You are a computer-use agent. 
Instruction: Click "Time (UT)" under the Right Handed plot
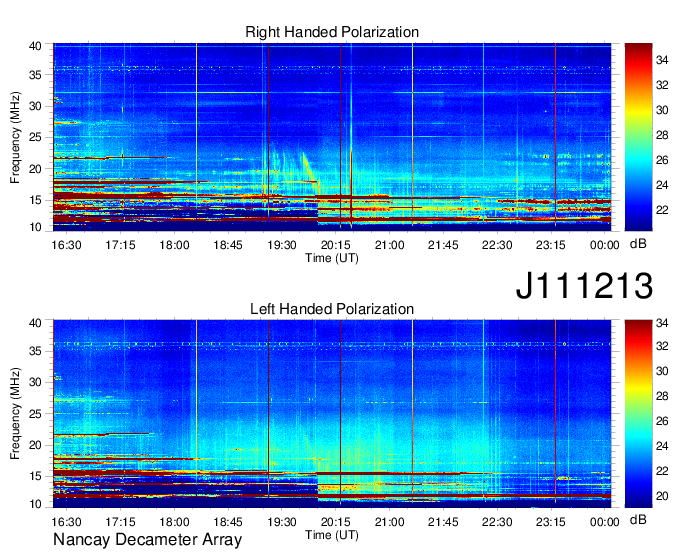click(x=332, y=258)
